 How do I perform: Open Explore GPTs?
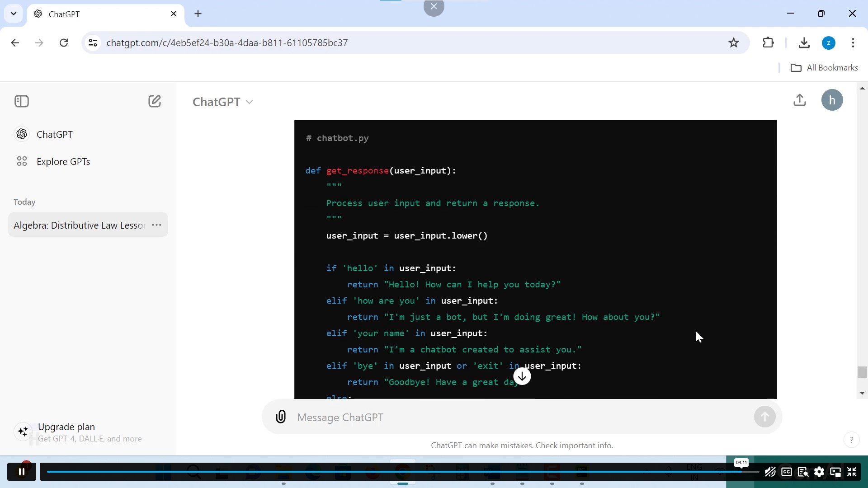tap(62, 161)
